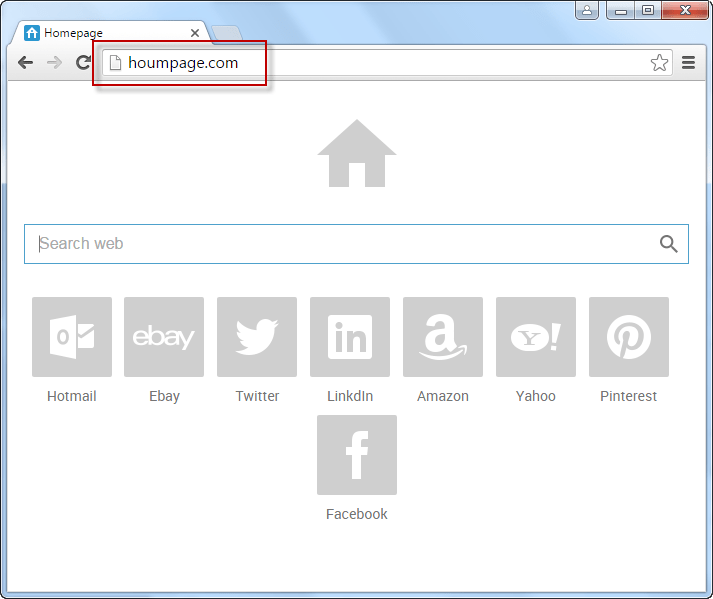
Task: Open the LinkdIn tile icon
Action: (x=350, y=337)
